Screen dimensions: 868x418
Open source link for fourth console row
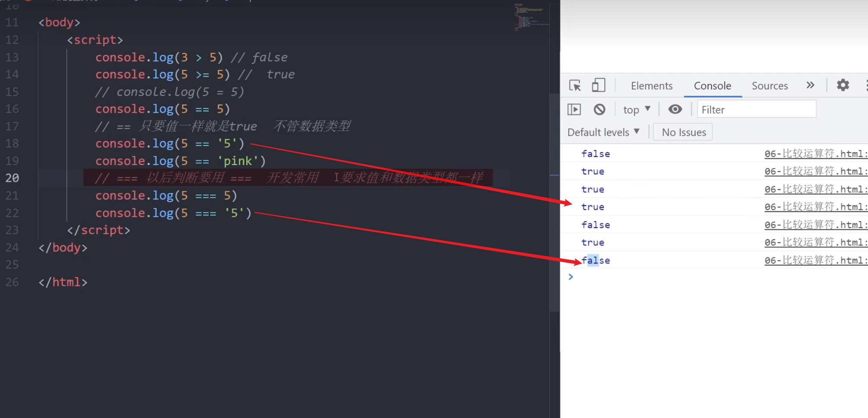click(x=816, y=207)
